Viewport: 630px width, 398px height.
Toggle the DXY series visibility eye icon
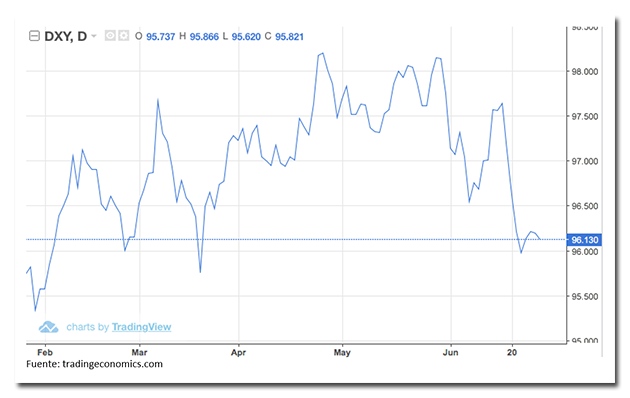pyautogui.click(x=110, y=36)
